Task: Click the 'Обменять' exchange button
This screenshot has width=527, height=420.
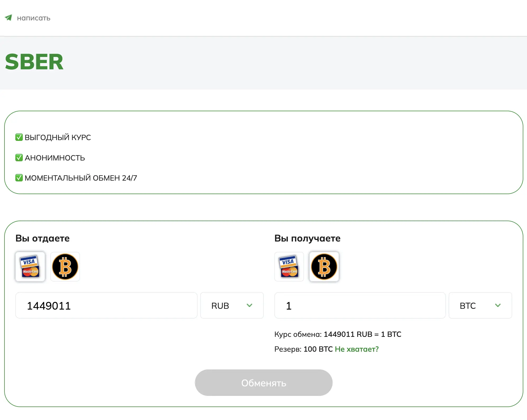Action: click(x=264, y=383)
